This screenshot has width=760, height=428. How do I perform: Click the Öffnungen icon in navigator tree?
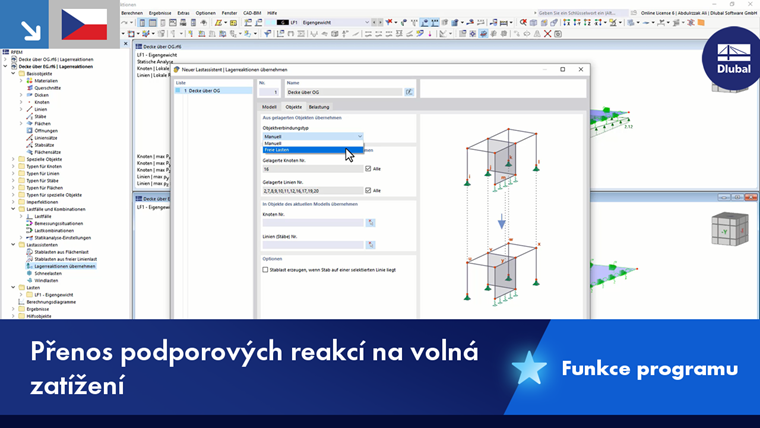[x=30, y=131]
